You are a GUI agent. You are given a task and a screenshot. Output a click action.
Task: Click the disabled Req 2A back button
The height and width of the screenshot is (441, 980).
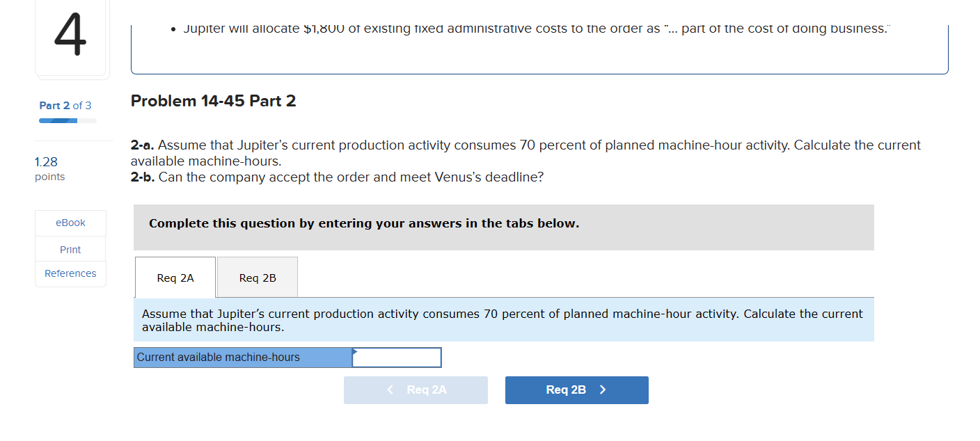[416, 390]
